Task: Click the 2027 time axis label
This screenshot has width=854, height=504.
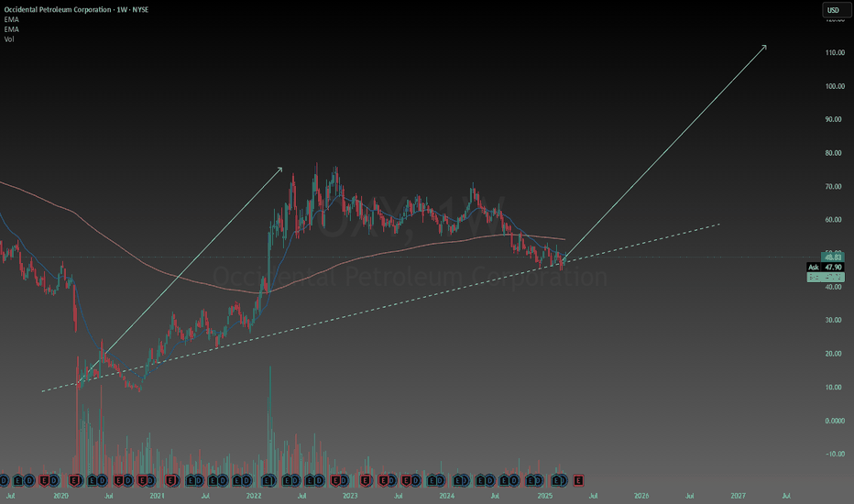Action: pos(738,496)
